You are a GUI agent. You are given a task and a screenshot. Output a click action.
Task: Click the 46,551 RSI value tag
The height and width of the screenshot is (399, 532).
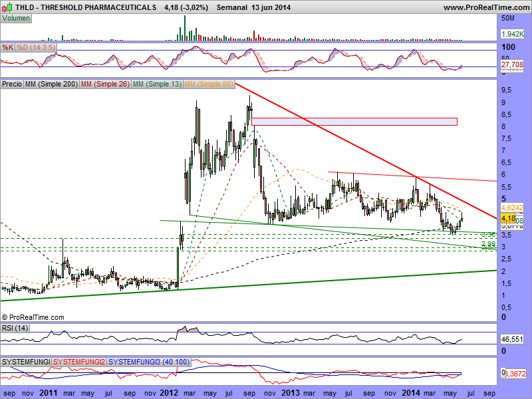click(512, 339)
